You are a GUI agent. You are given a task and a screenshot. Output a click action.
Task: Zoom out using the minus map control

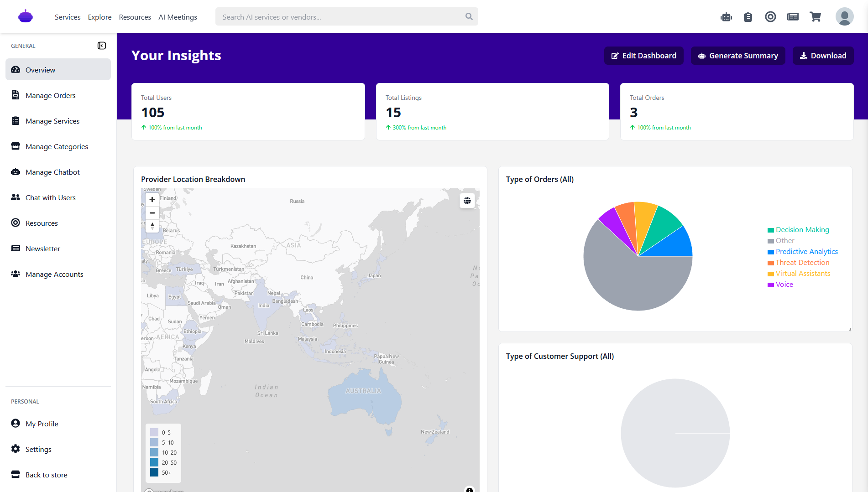[152, 213]
